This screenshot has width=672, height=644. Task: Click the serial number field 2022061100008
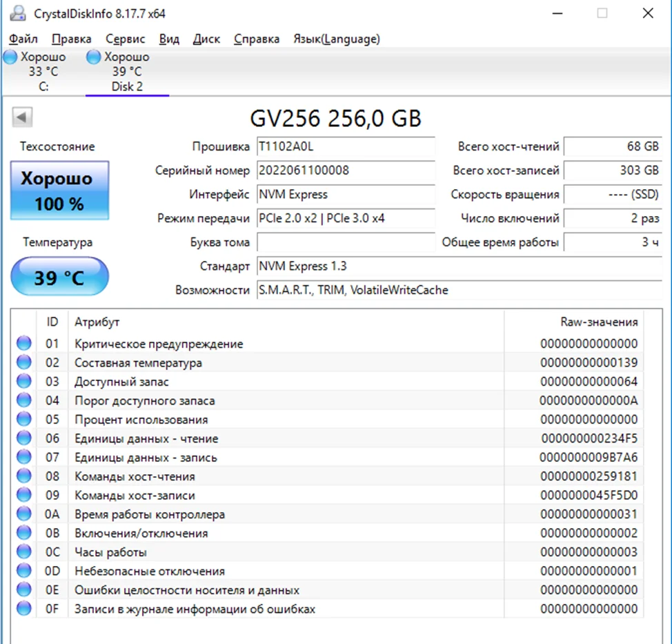[345, 170]
